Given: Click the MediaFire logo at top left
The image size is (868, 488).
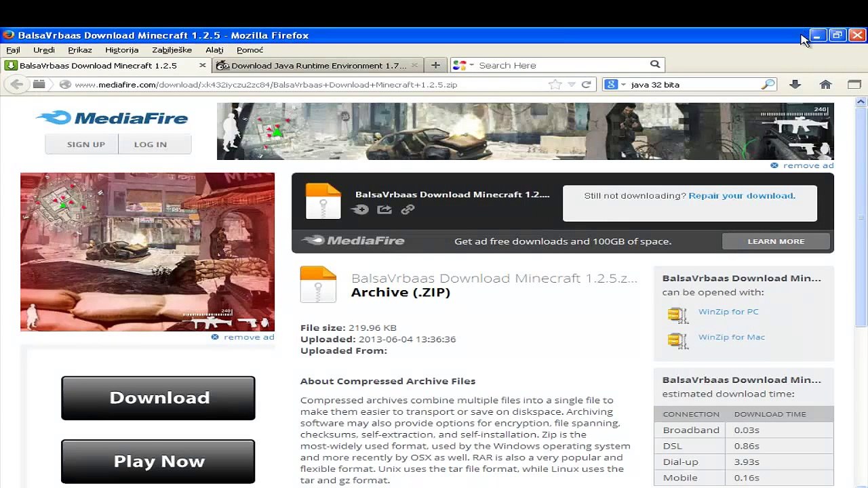Looking at the screenshot, I should pyautogui.click(x=113, y=118).
